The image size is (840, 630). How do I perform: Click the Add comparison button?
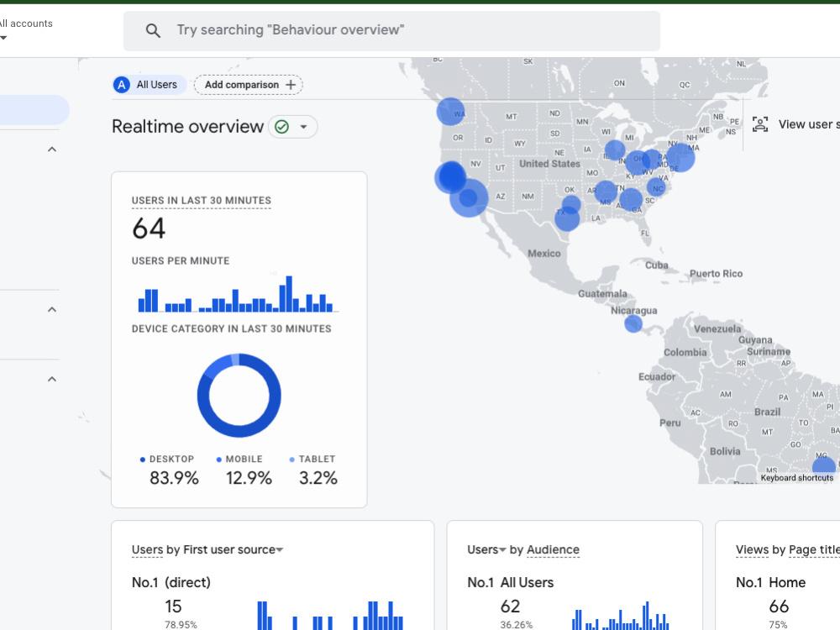pyautogui.click(x=248, y=84)
